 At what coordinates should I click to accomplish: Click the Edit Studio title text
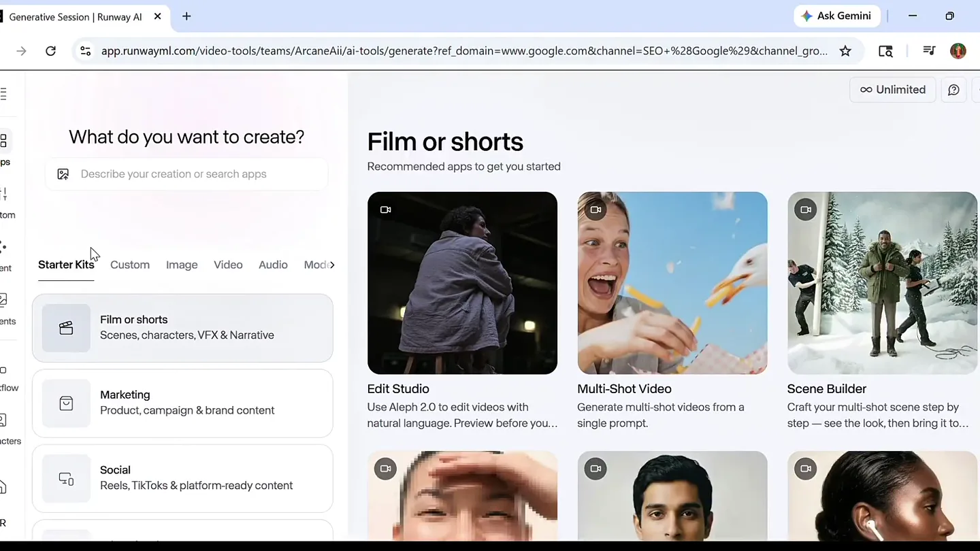pos(398,389)
